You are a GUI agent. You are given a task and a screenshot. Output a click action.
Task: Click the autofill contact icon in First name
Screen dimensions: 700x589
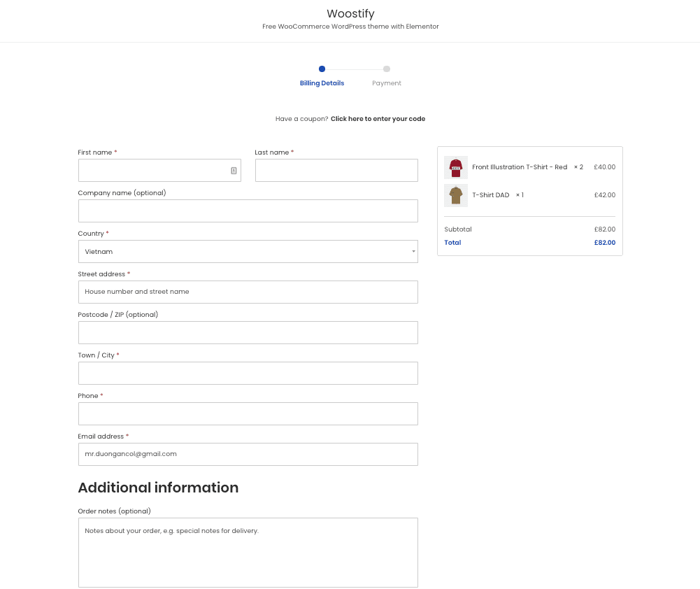[x=234, y=171]
